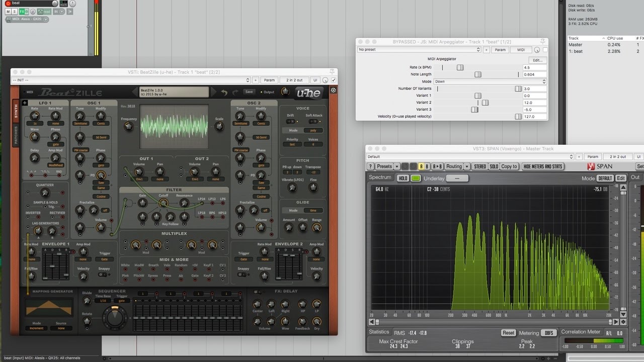Click the wet/dry knob in Arpeggiator header

(537, 50)
